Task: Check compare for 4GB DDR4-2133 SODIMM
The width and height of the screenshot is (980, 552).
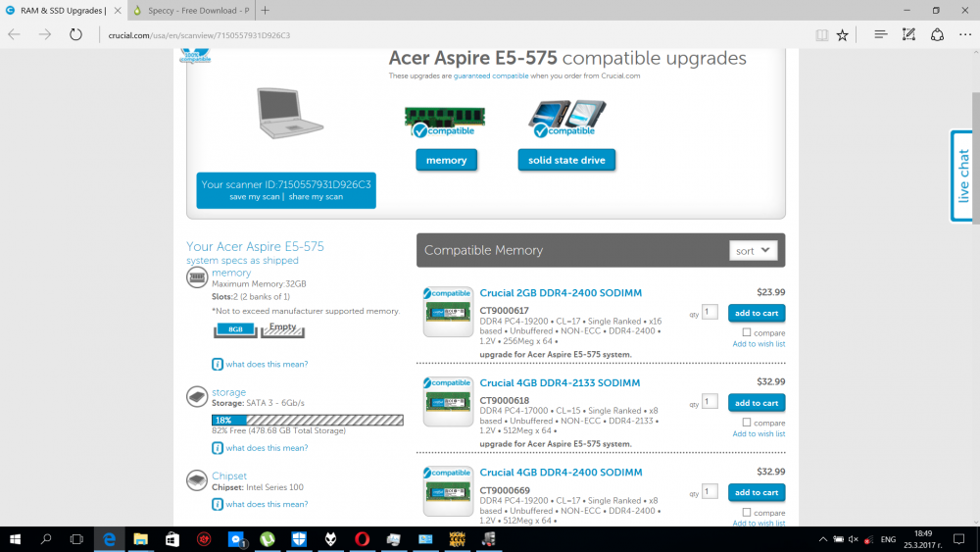Action: 746,423
